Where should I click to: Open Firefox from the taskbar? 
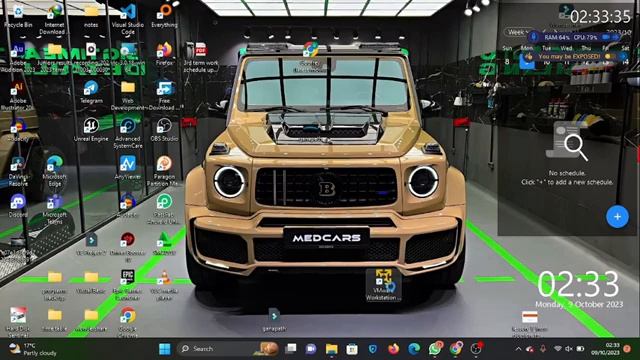(x=393, y=349)
